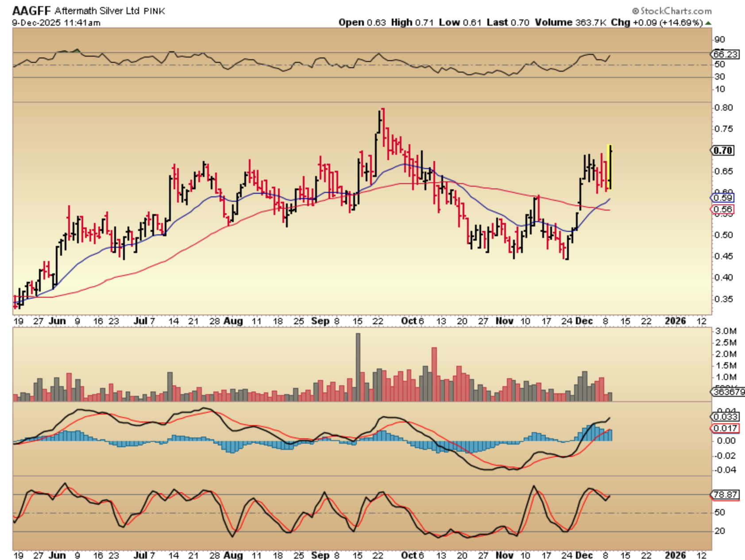Screen dimensions: 745x560
Task: Click the tall red volume bar in early October
Action: [434, 374]
